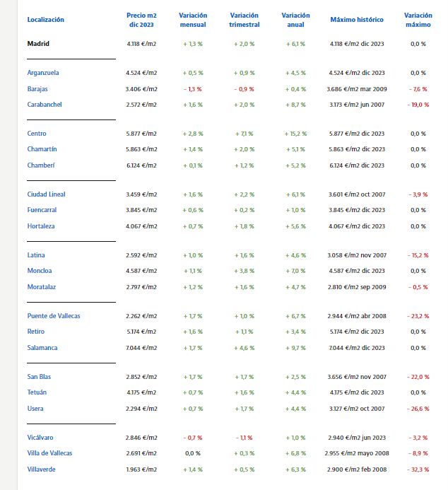Click the Chamartín district link
448x490 pixels.
pos(42,149)
